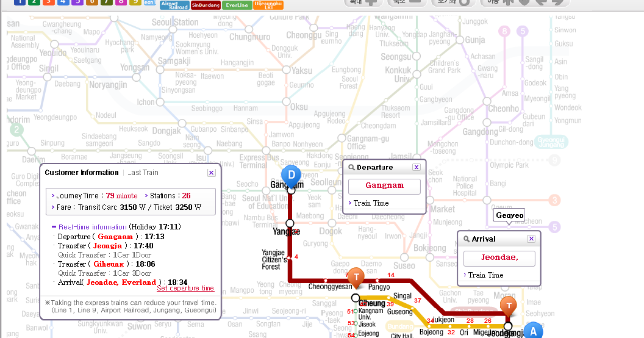Viewport: 644px width, 338px height.
Task: Toggle the EverLine line filter
Action: pyautogui.click(x=235, y=4)
